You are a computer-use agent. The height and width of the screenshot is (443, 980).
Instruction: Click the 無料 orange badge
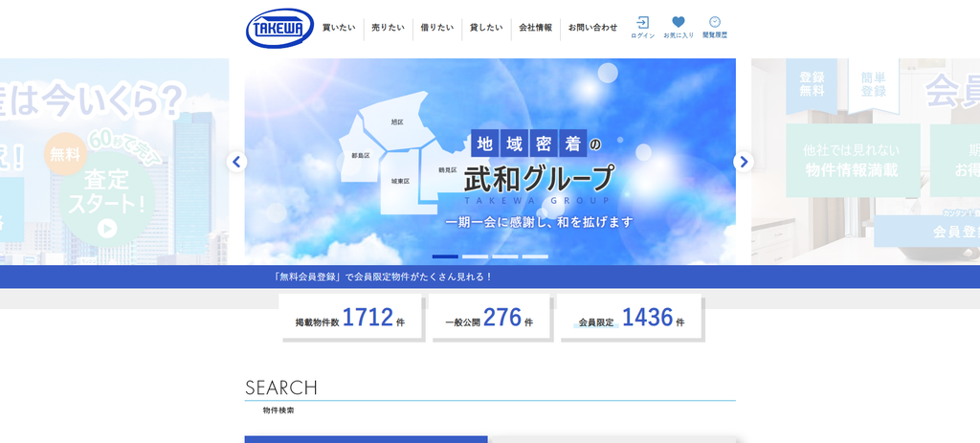[66, 154]
